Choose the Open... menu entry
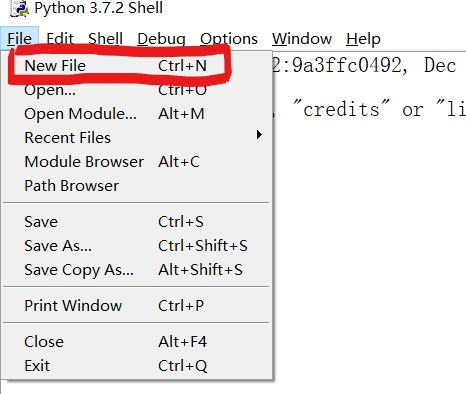Image resolution: width=466 pixels, height=394 pixels. (138, 90)
